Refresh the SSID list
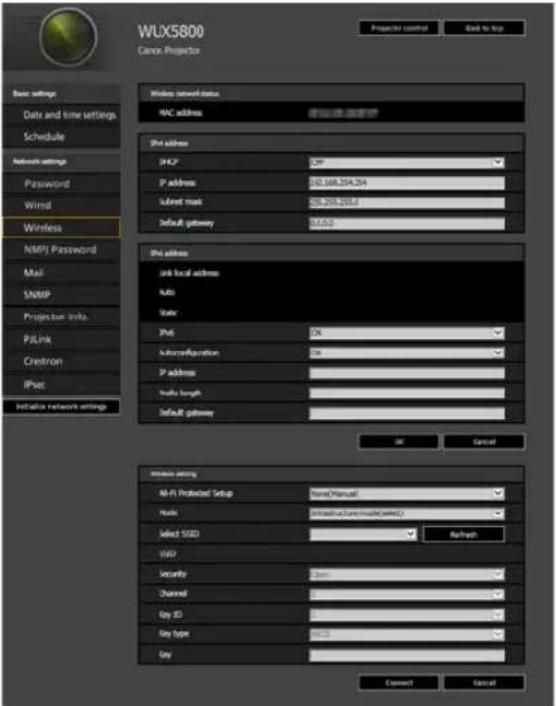Image resolution: width=556 pixels, height=706 pixels. [x=464, y=534]
